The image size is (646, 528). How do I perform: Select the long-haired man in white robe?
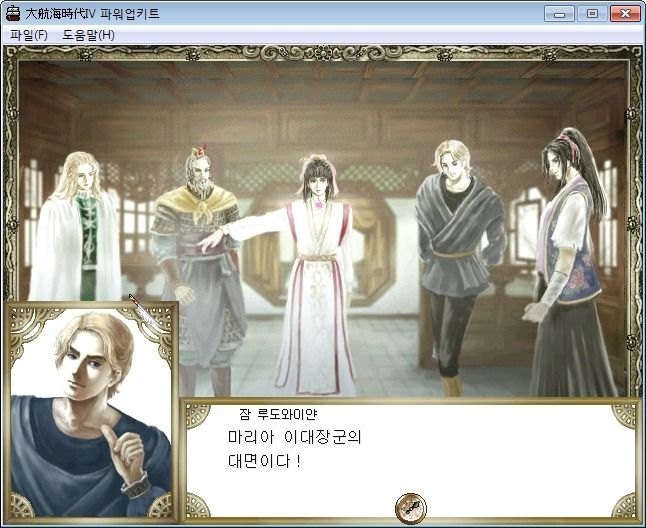pos(76,227)
